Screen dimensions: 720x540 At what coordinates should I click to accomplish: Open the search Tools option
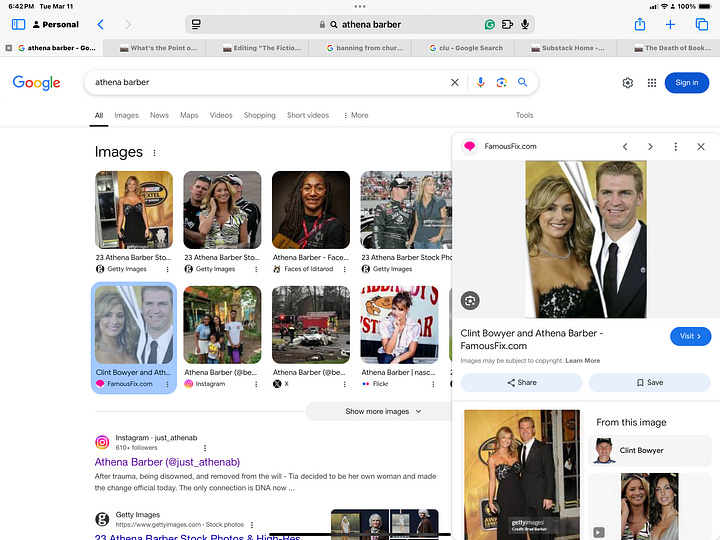(524, 115)
